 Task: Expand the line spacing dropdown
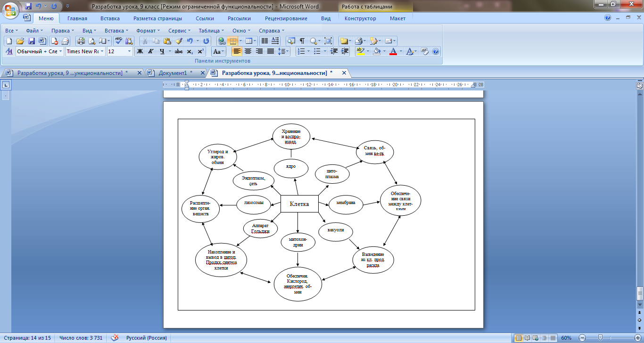288,51
